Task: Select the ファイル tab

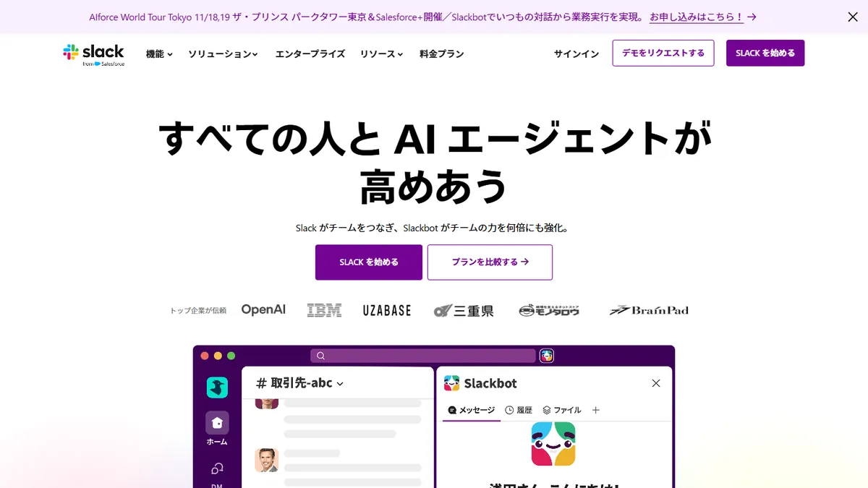Action: coord(561,410)
